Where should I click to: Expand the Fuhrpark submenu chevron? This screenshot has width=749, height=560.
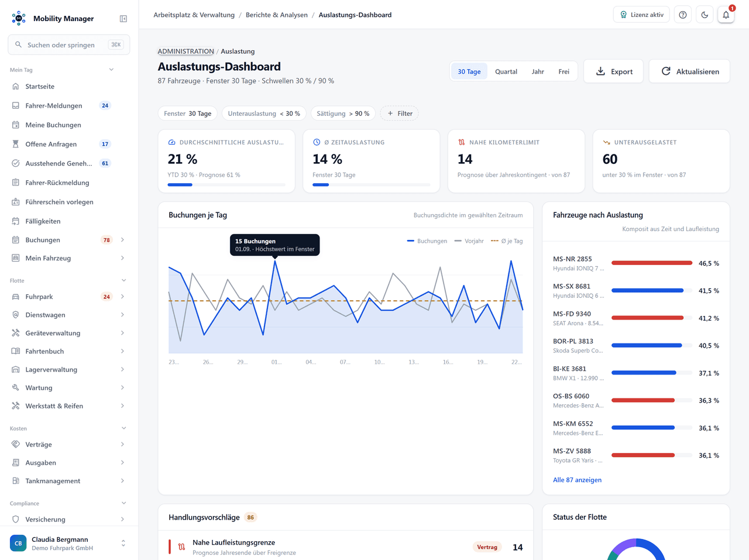click(122, 297)
